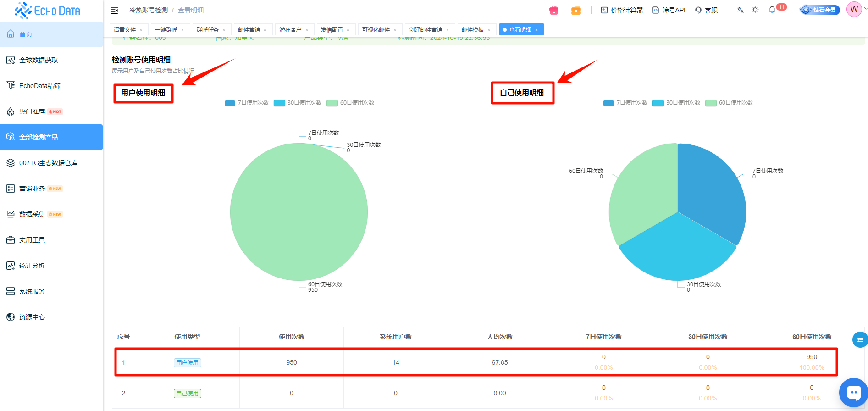Open the 价格计算器 link
The width and height of the screenshot is (868, 411).
pos(622,10)
